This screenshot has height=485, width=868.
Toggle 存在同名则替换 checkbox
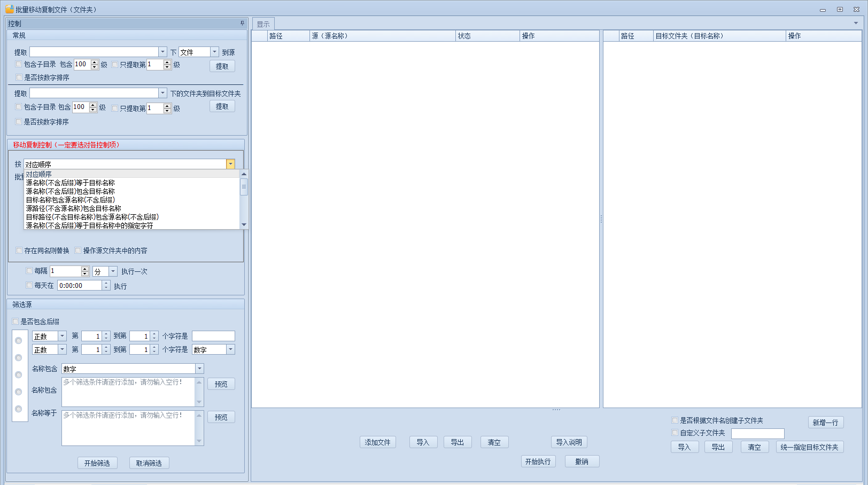pyautogui.click(x=19, y=251)
